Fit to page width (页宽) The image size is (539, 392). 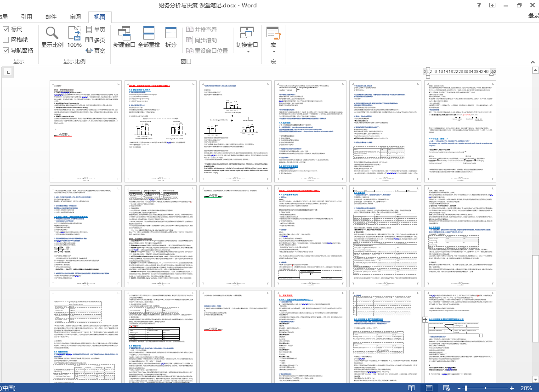coord(96,51)
